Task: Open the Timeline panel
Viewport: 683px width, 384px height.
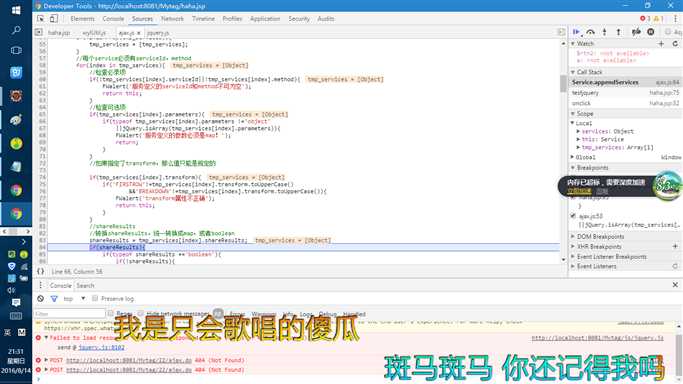Action: (203, 19)
